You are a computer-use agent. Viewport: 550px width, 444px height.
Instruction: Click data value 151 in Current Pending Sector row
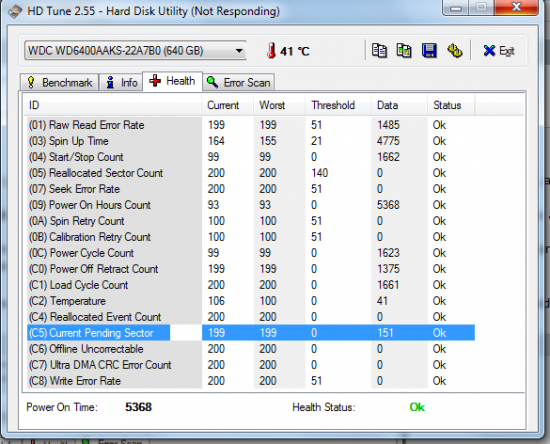(x=385, y=333)
